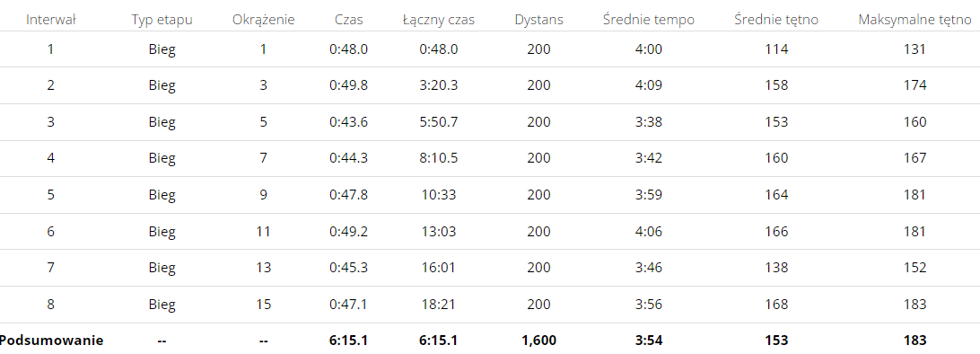
Task: Click the Łączny czas column header
Action: coord(439,20)
